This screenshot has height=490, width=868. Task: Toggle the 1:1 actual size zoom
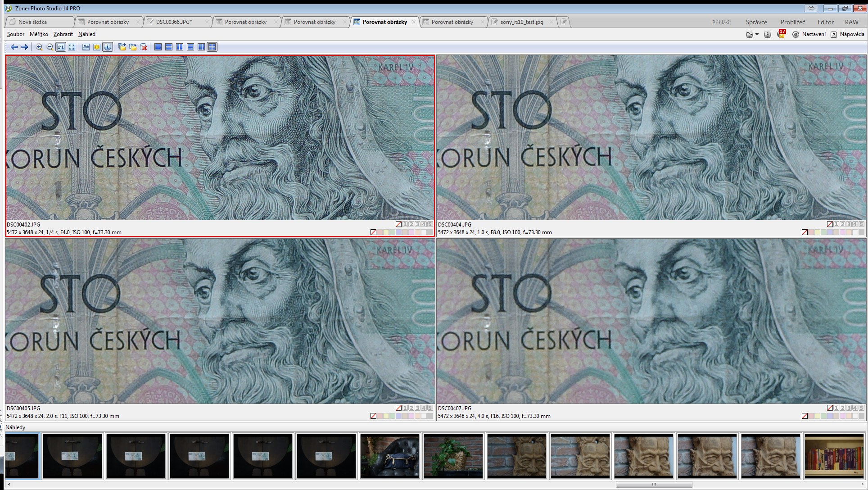tap(61, 47)
